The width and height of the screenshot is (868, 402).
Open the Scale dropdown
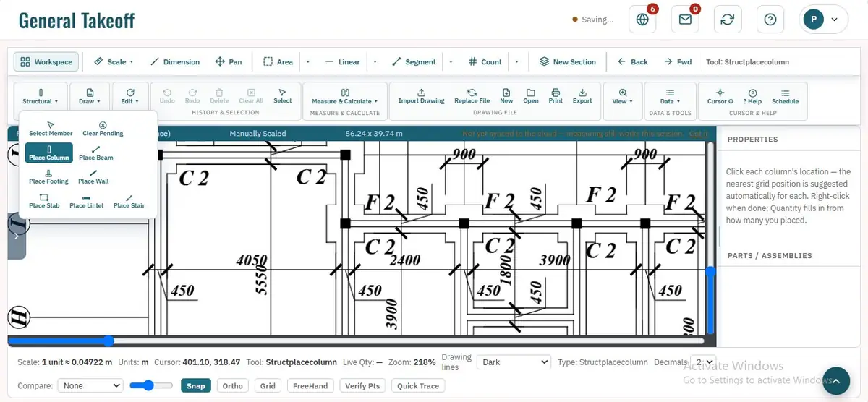tap(114, 62)
